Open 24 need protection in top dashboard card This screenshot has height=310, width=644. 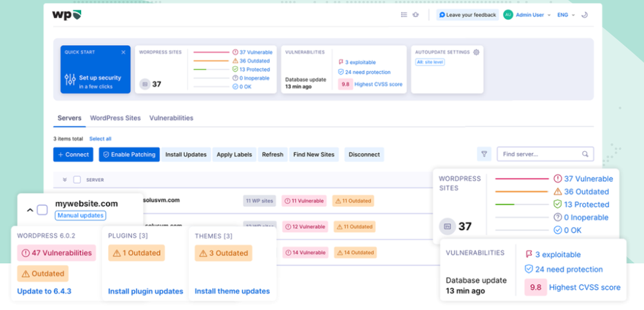tap(364, 72)
